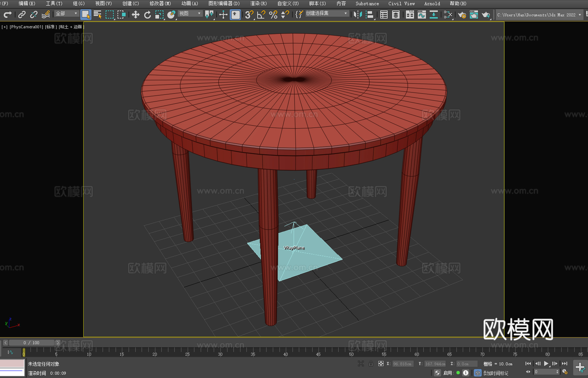Open Render Setup dialog
Viewport: 588px width, 378px height.
462,14
